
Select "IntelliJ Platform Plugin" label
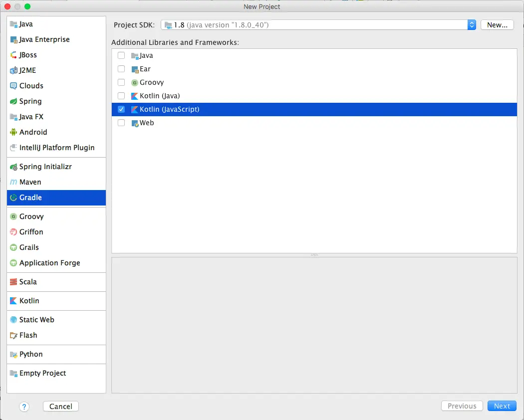click(x=57, y=148)
